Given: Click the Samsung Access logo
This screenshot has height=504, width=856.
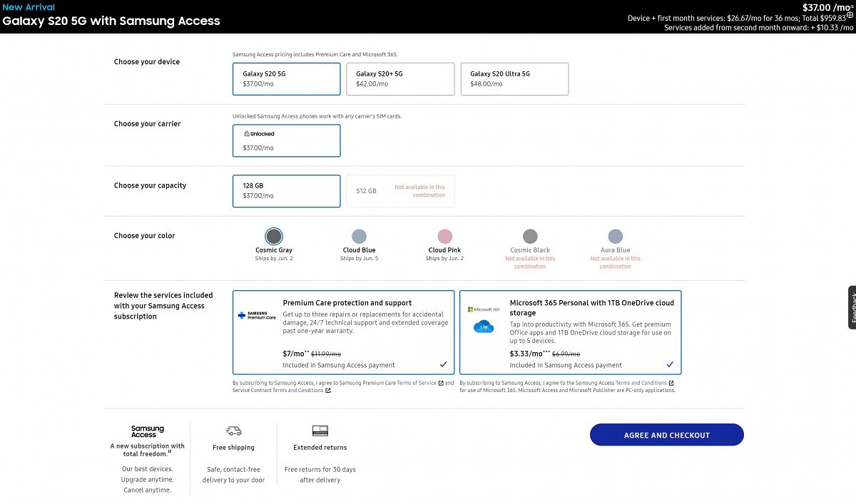Looking at the screenshot, I should [x=148, y=431].
